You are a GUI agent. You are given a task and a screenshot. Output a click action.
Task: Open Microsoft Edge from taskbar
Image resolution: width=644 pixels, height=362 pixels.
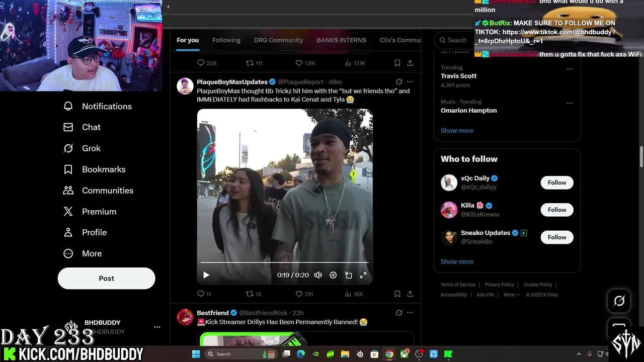pos(301,354)
